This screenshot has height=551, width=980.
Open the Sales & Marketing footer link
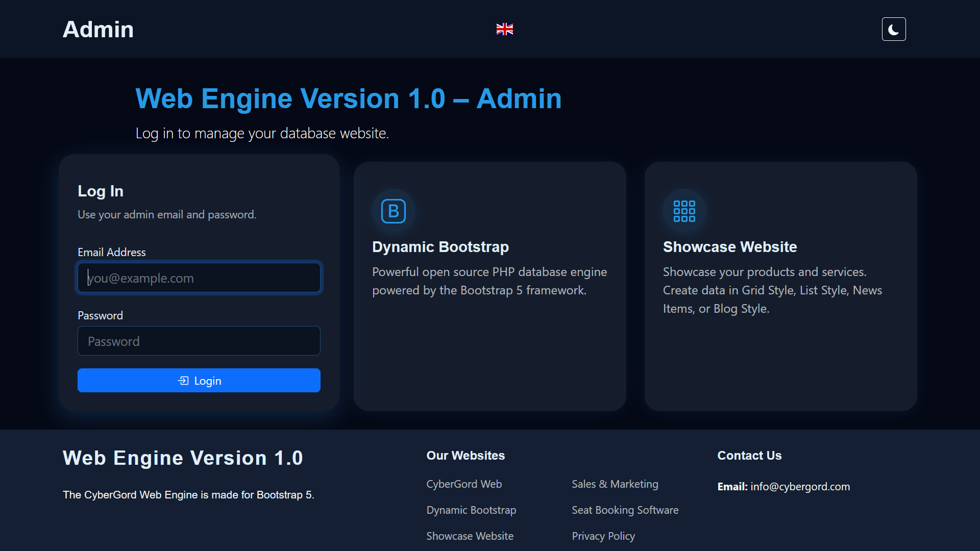pos(615,484)
